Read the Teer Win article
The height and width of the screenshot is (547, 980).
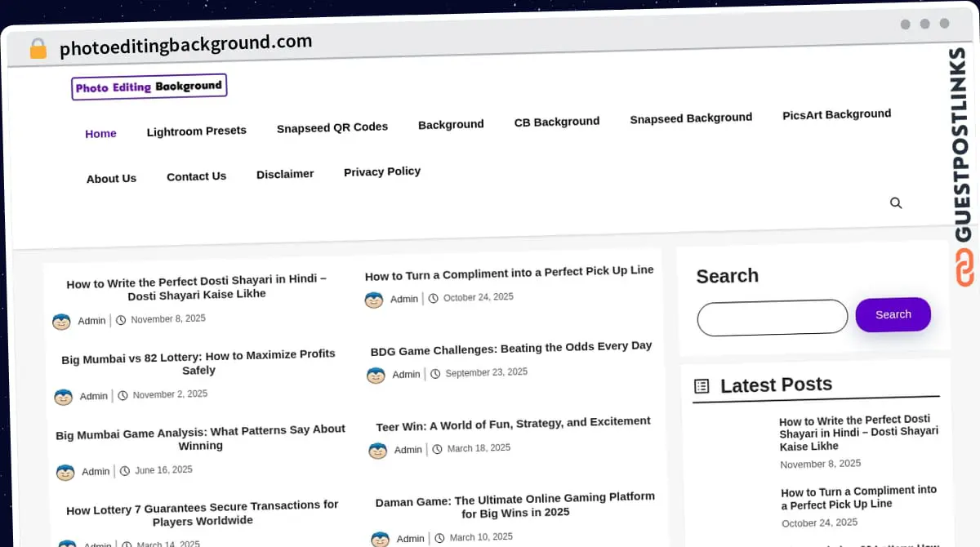click(x=513, y=424)
